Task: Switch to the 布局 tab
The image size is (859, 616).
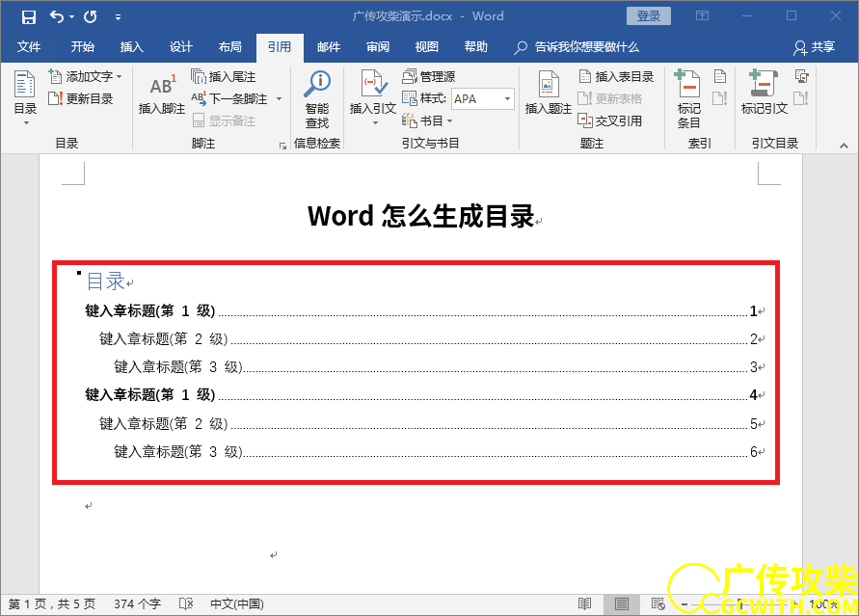Action: click(x=230, y=47)
